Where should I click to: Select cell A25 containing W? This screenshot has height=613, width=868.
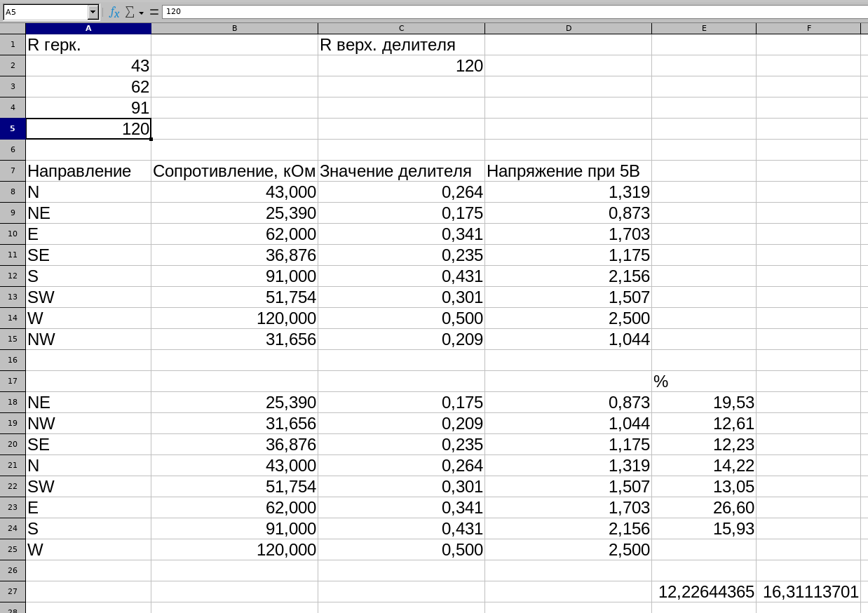pyautogui.click(x=88, y=550)
